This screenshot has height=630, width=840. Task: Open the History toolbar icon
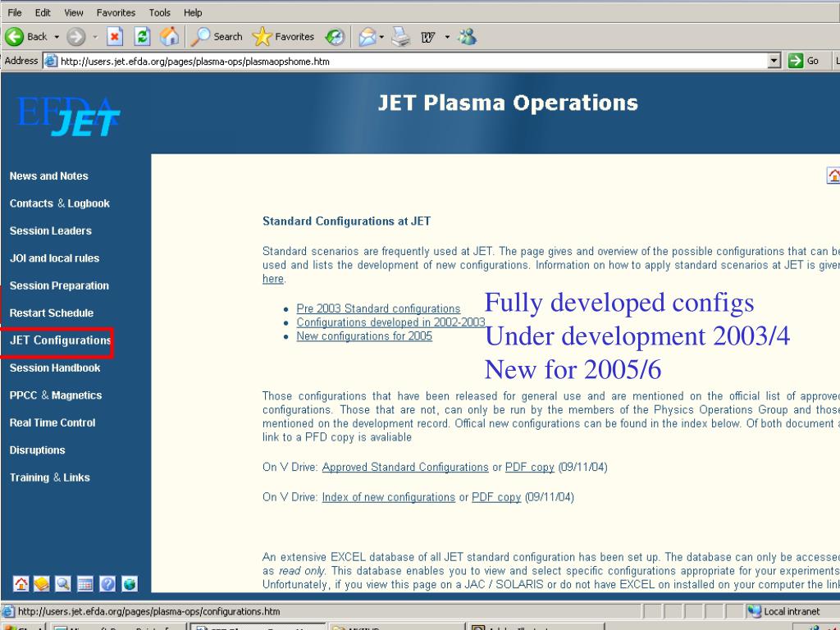[335, 37]
